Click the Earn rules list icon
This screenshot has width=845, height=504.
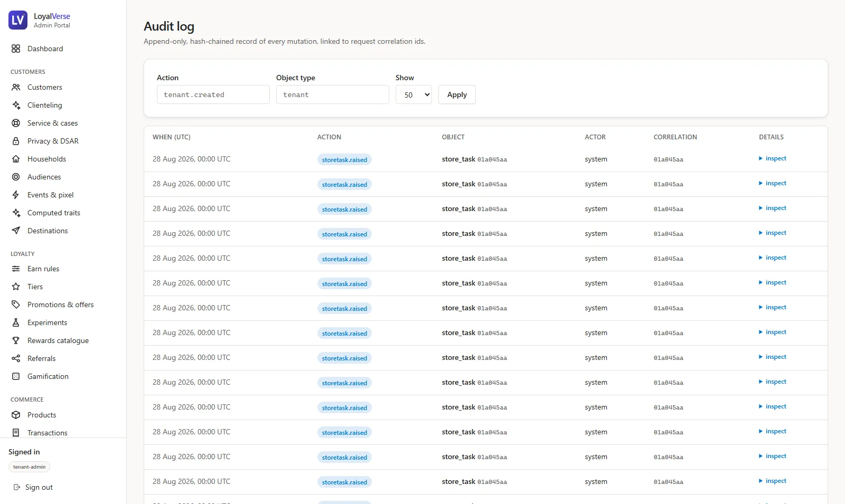click(16, 269)
